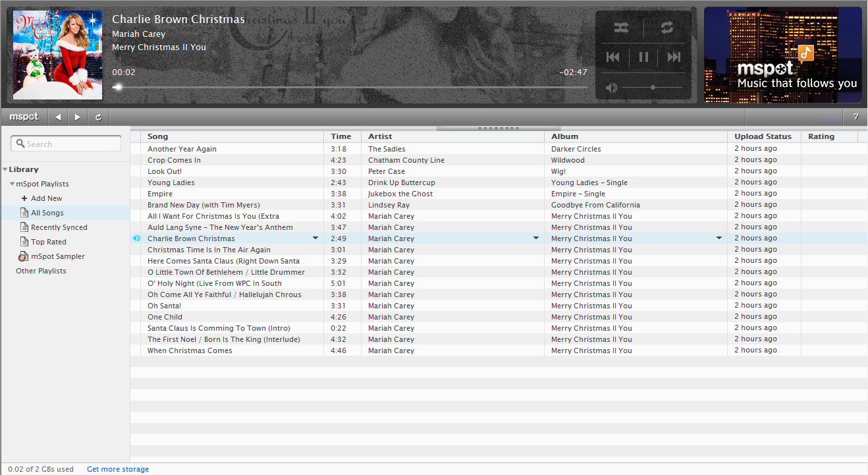
Task: Open the Charlie Brown Christmas song dropdown arrow
Action: click(315, 238)
